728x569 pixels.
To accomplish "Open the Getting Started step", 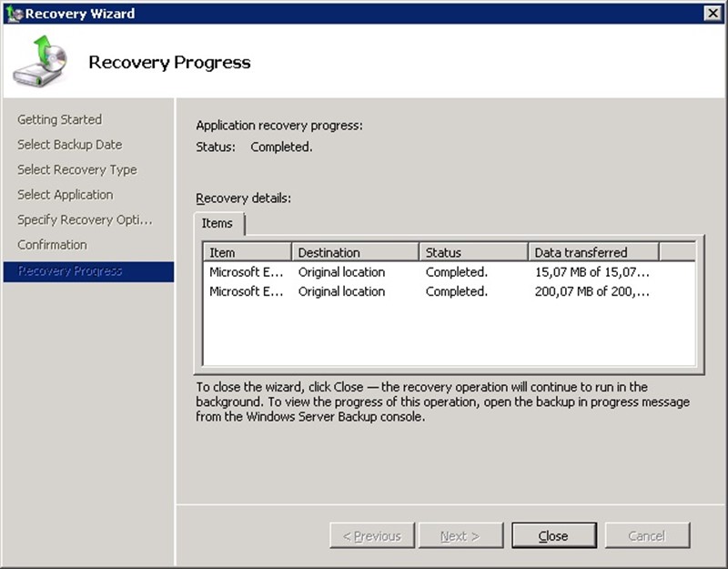I will [60, 119].
